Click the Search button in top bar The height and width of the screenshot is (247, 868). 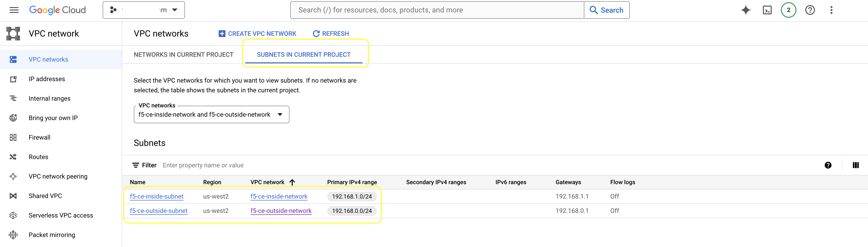click(606, 10)
